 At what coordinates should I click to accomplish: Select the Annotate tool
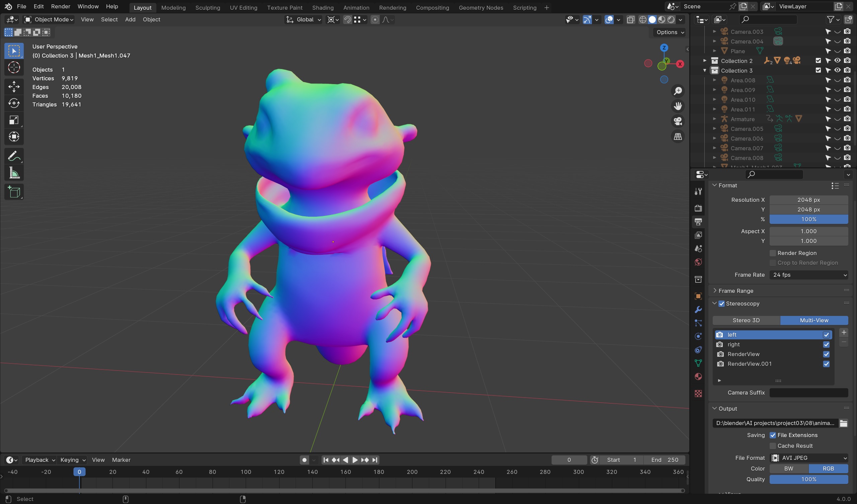click(x=14, y=156)
